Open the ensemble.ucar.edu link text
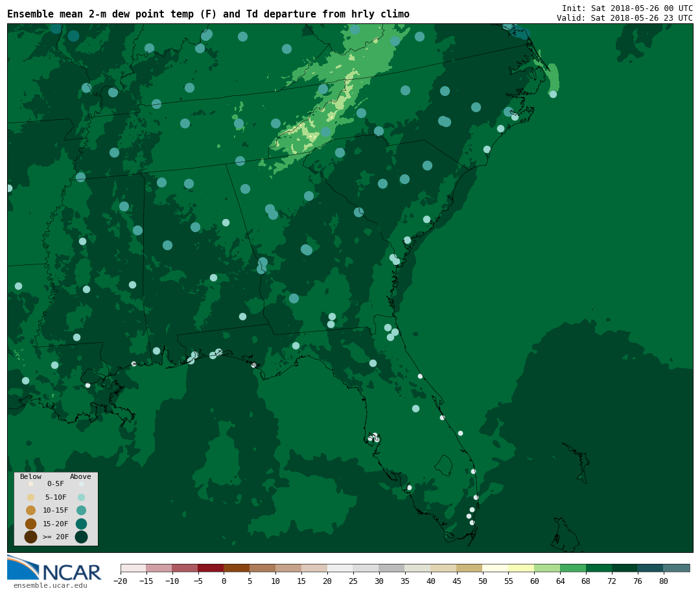The image size is (700, 593). tap(50, 586)
